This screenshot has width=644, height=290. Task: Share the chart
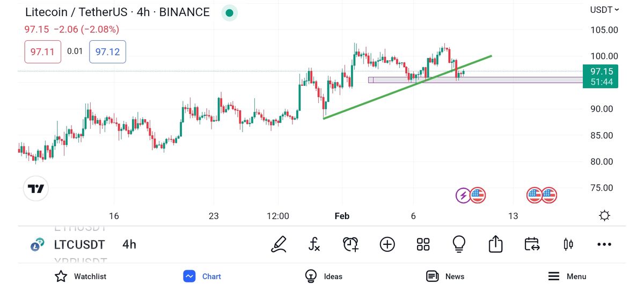[495, 244]
